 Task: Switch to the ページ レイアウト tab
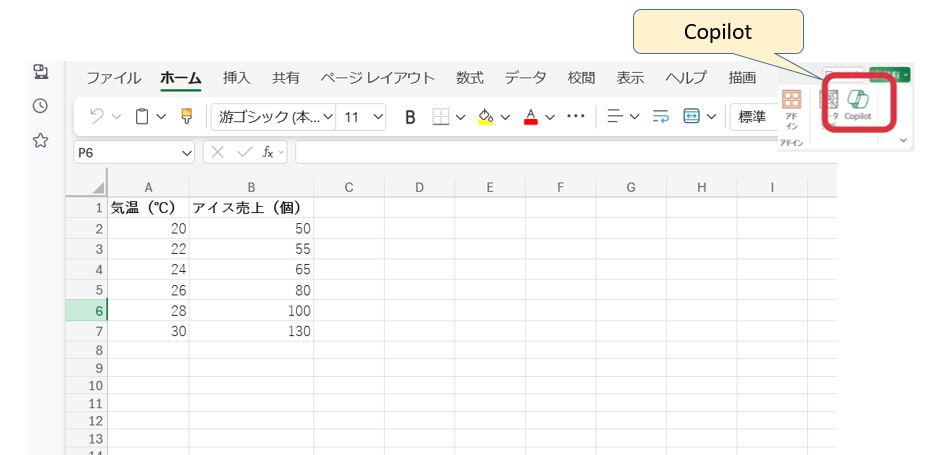(x=378, y=78)
